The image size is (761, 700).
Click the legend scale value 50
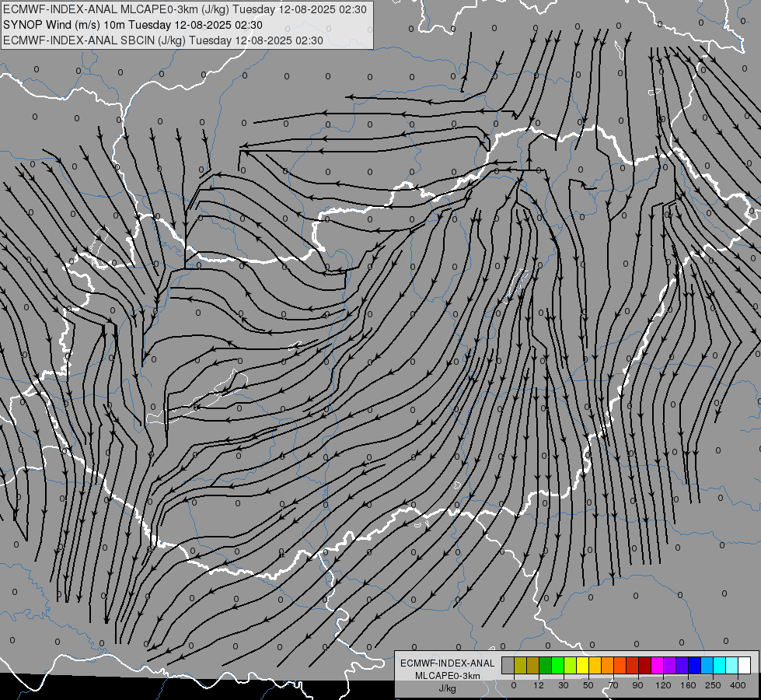[588, 685]
